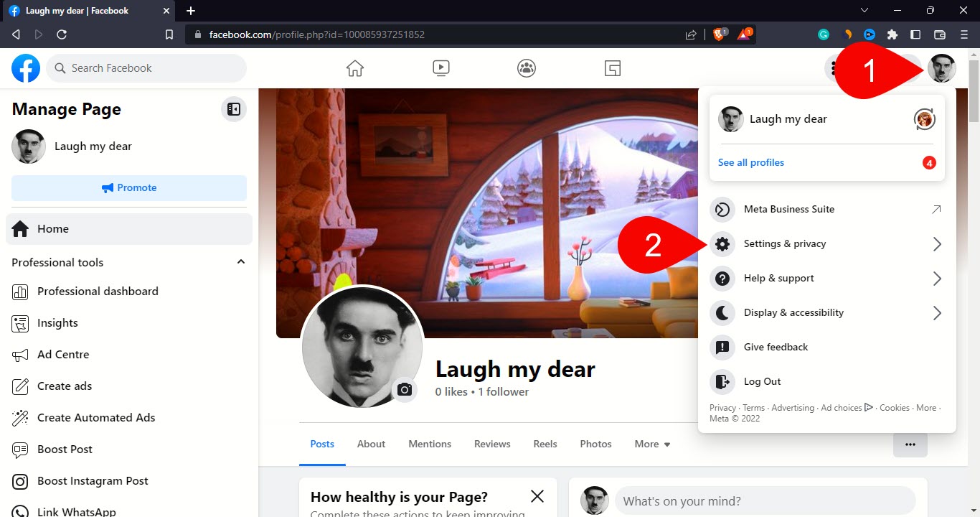The width and height of the screenshot is (980, 517).
Task: Open the Groups icon
Action: 526,67
